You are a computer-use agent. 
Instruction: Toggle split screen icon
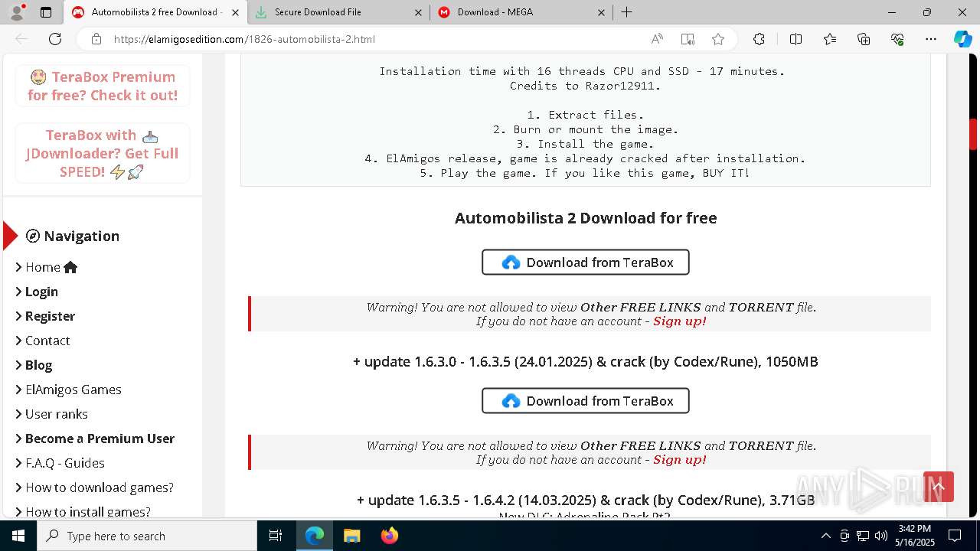(x=795, y=39)
